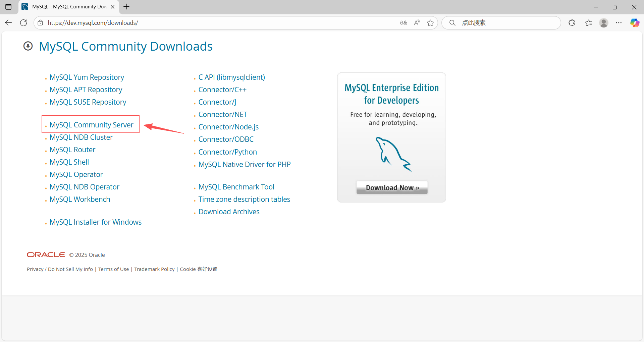Open the user profile avatar
This screenshot has height=342, width=644.
click(604, 23)
